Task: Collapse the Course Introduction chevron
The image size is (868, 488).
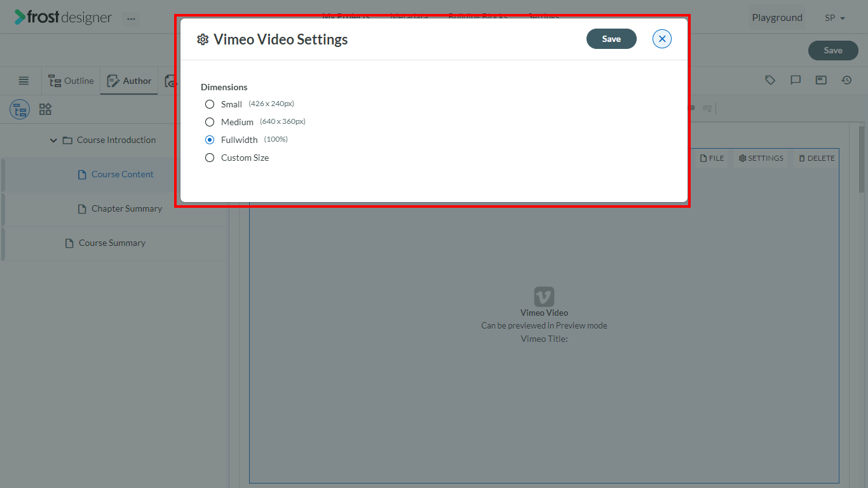Action: point(53,140)
